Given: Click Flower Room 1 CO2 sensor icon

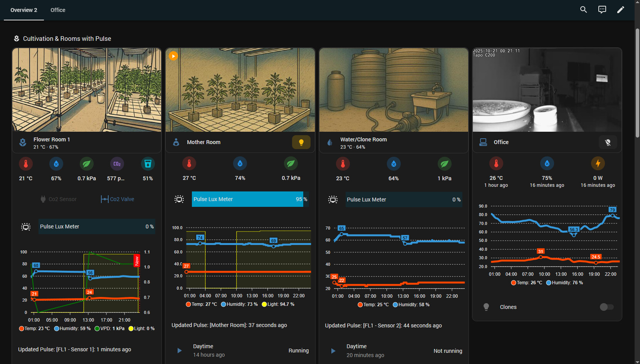Looking at the screenshot, I should (x=117, y=164).
